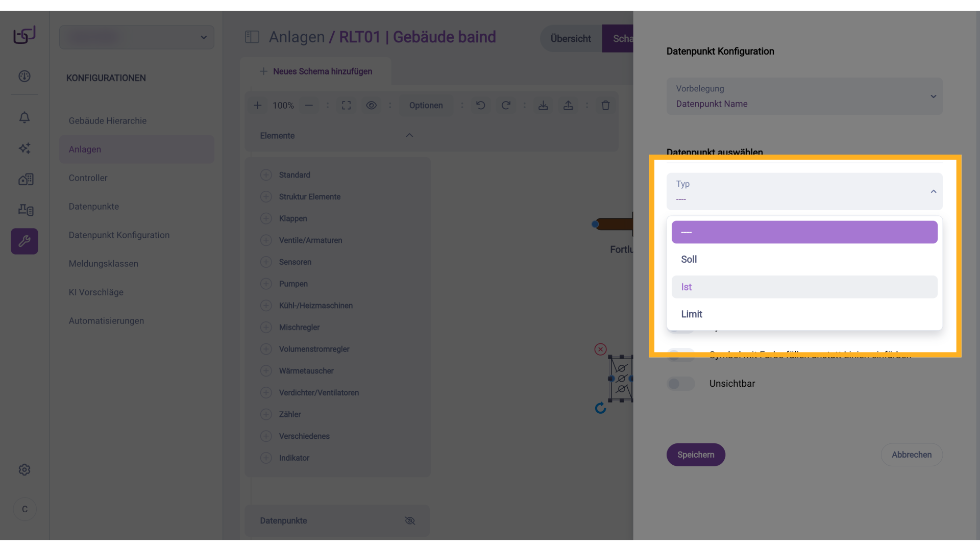
Task: Click the undo arrow in schema toolbar
Action: point(481,105)
